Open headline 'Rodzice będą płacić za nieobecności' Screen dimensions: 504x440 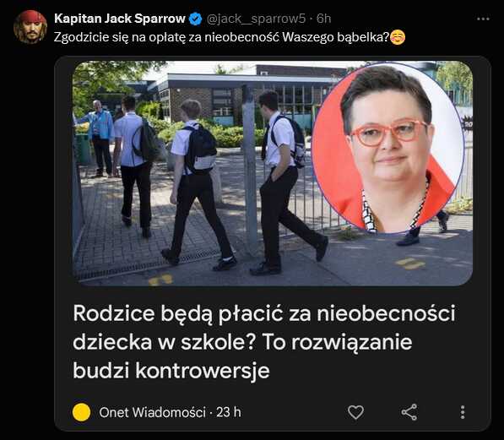tap(264, 313)
